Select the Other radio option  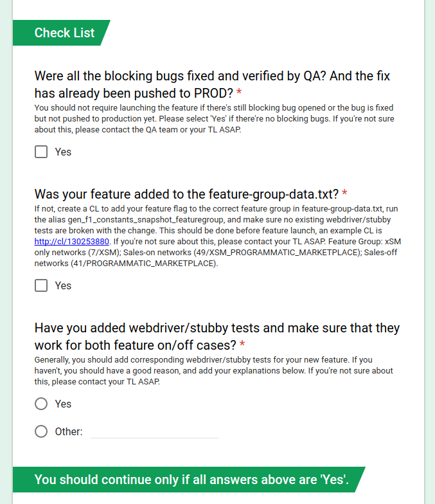coord(41,431)
